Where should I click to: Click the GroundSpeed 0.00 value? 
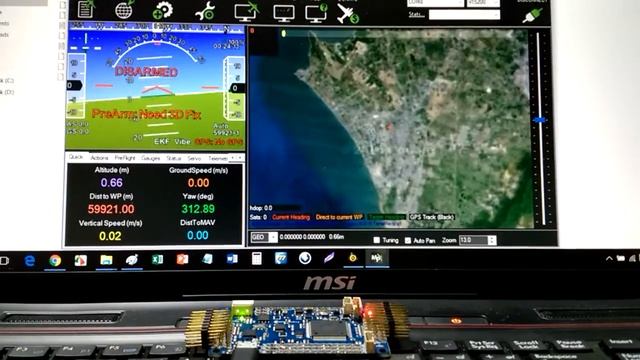tap(198, 183)
